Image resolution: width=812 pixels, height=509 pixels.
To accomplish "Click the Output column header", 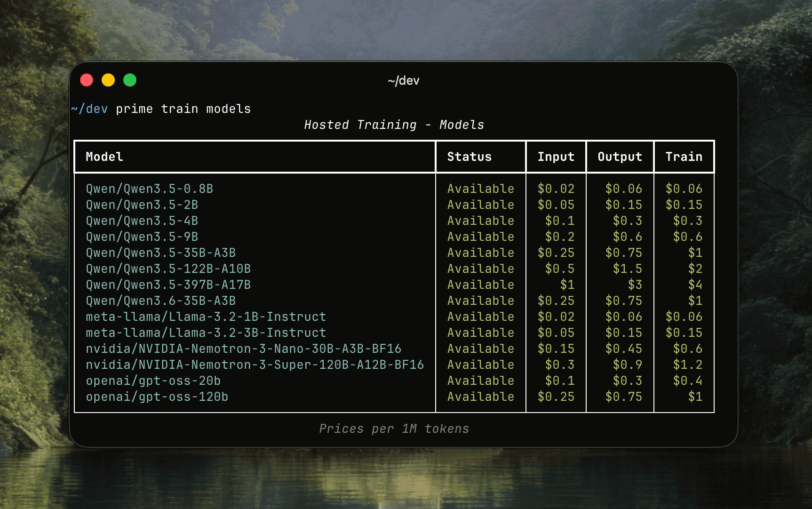I will tap(620, 157).
